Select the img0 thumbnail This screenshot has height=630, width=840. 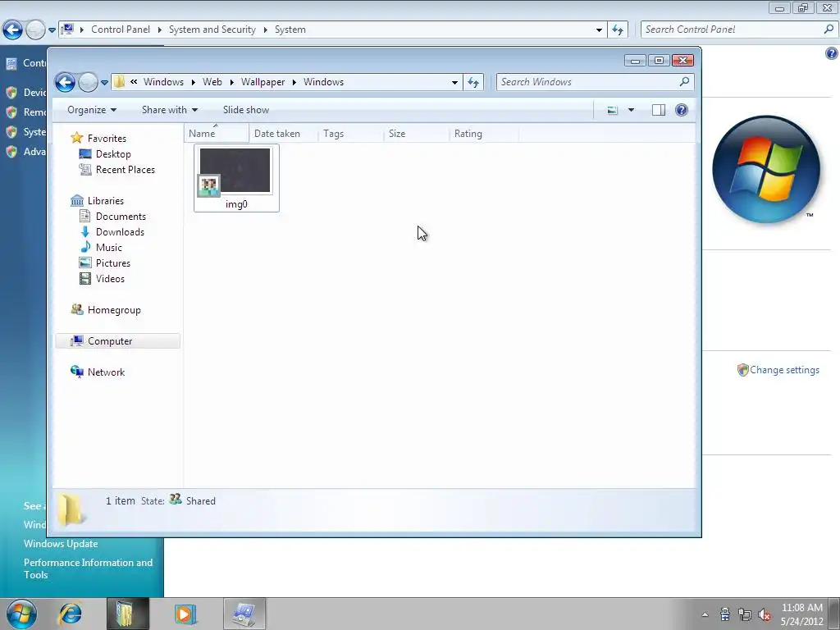click(x=236, y=178)
